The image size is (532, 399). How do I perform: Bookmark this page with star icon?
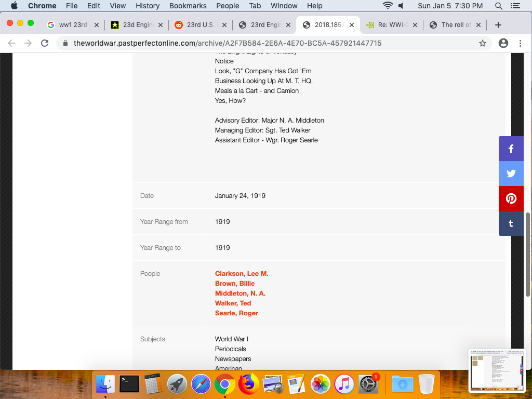483,43
